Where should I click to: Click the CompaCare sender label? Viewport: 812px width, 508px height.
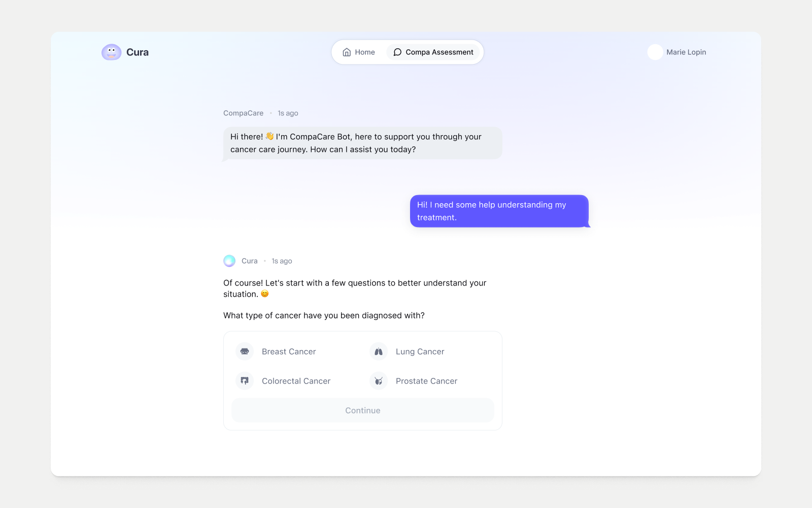click(x=243, y=113)
